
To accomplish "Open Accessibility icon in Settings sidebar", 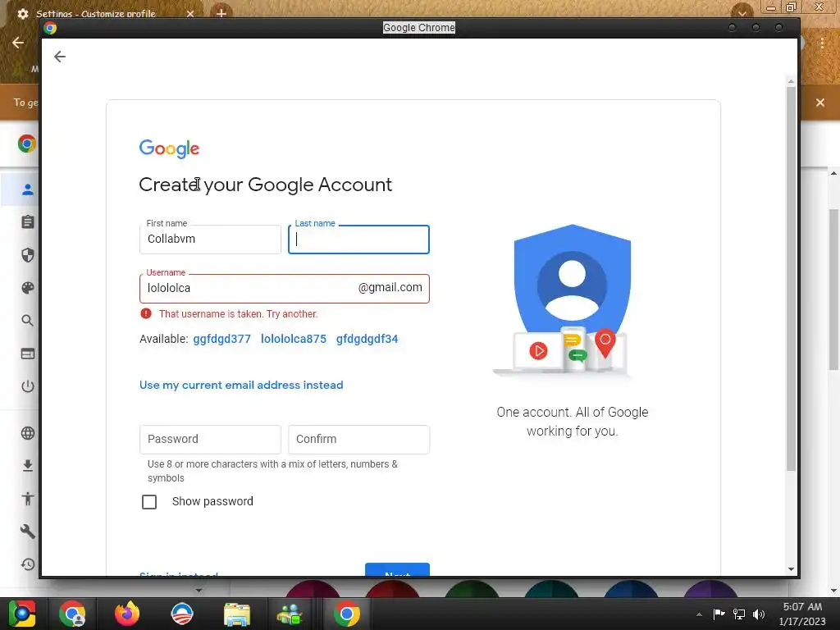I will tap(28, 499).
